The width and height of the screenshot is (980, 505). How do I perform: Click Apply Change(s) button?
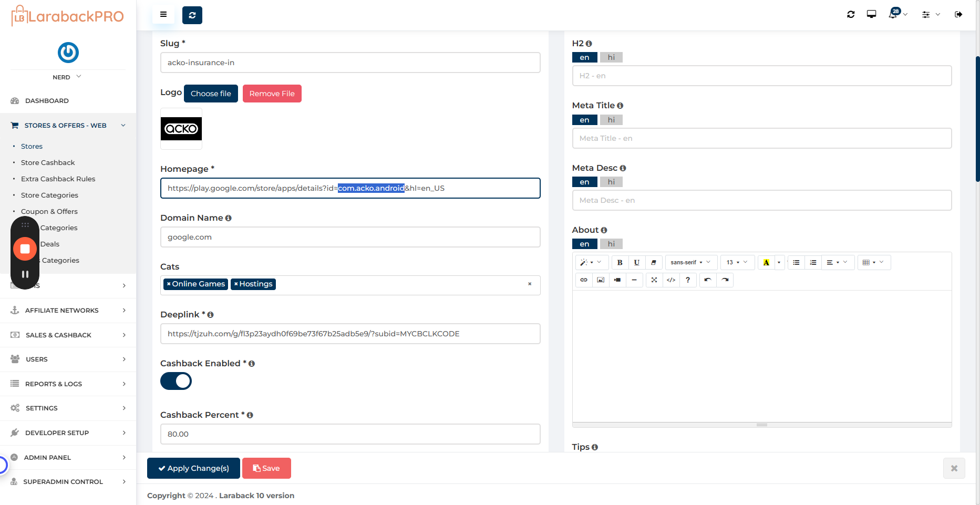coord(193,468)
